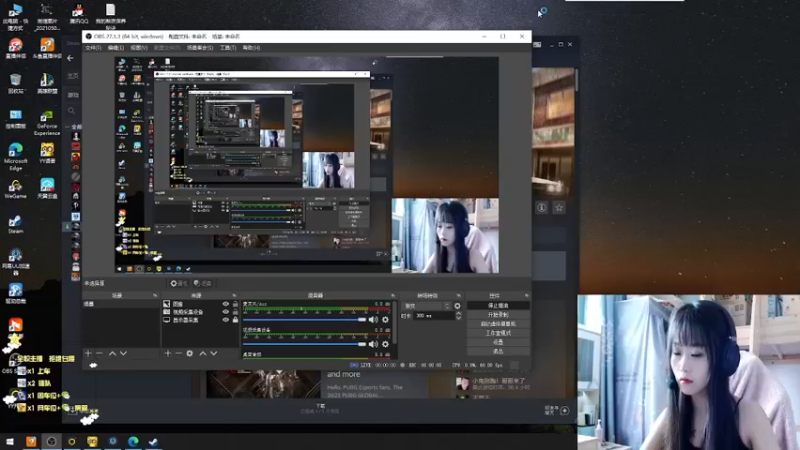Open WeGame desktop shortcut

click(15, 189)
